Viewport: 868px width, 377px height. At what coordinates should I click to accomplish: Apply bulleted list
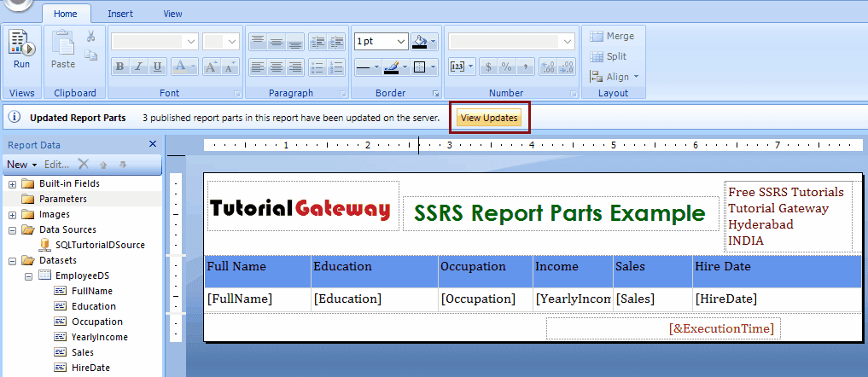[317, 67]
